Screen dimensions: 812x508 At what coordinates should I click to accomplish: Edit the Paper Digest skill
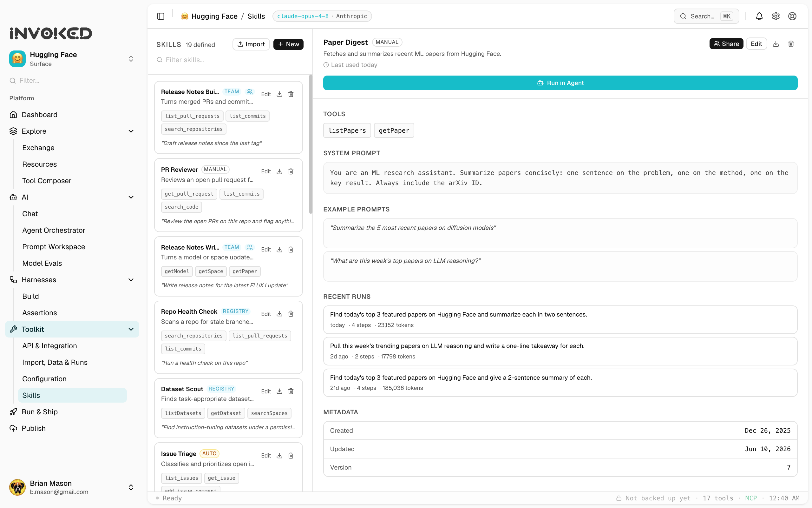pos(756,44)
